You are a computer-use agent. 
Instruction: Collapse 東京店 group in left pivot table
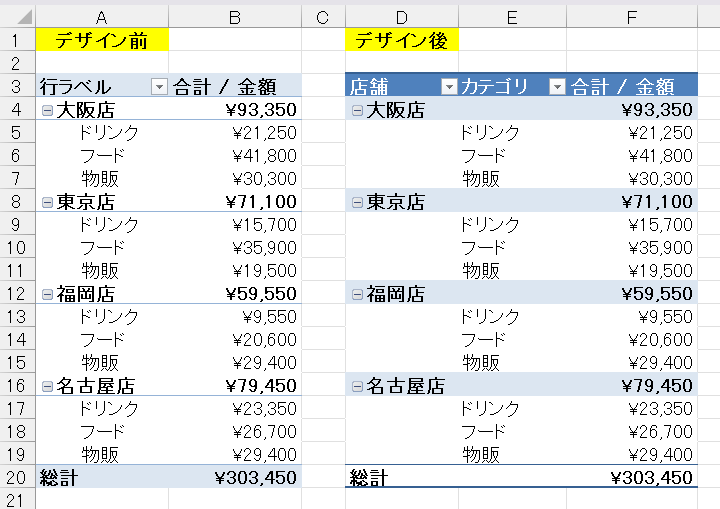coord(47,202)
